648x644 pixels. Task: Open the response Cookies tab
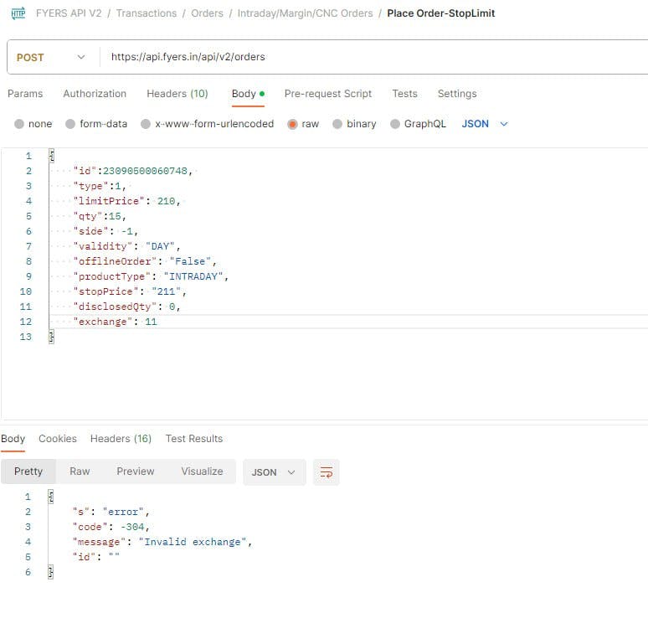[58, 439]
